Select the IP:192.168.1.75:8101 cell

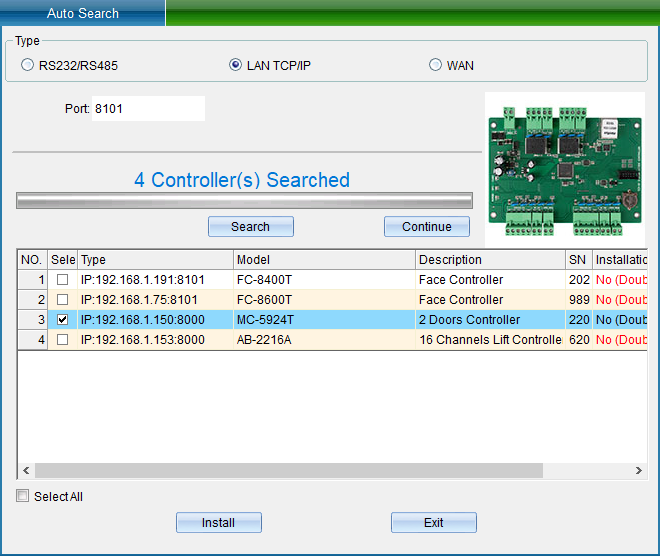pyautogui.click(x=155, y=300)
